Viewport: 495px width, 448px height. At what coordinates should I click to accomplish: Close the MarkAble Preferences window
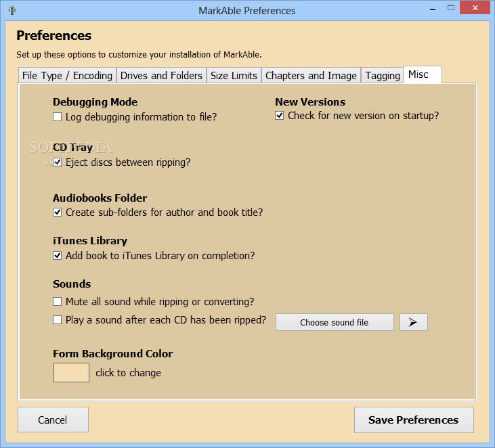475,8
